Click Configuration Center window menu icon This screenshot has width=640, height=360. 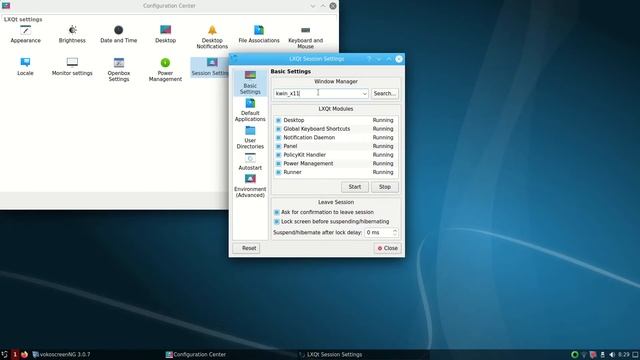point(6,5)
